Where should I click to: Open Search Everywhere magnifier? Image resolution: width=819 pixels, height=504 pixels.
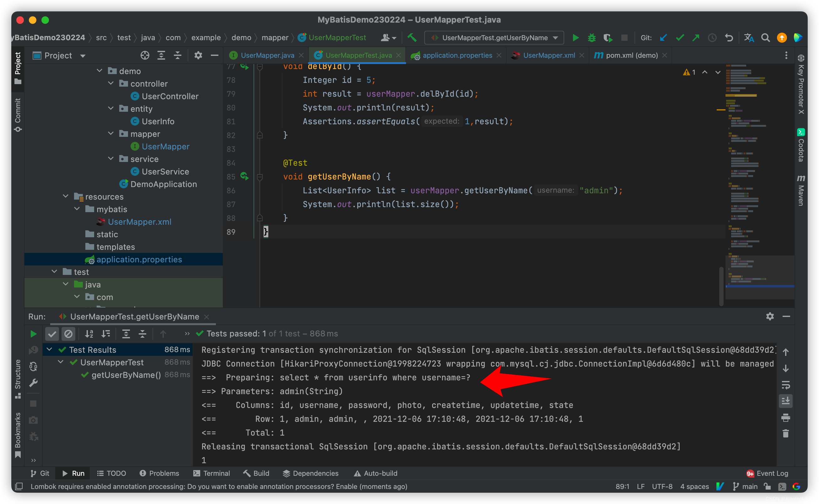point(765,38)
